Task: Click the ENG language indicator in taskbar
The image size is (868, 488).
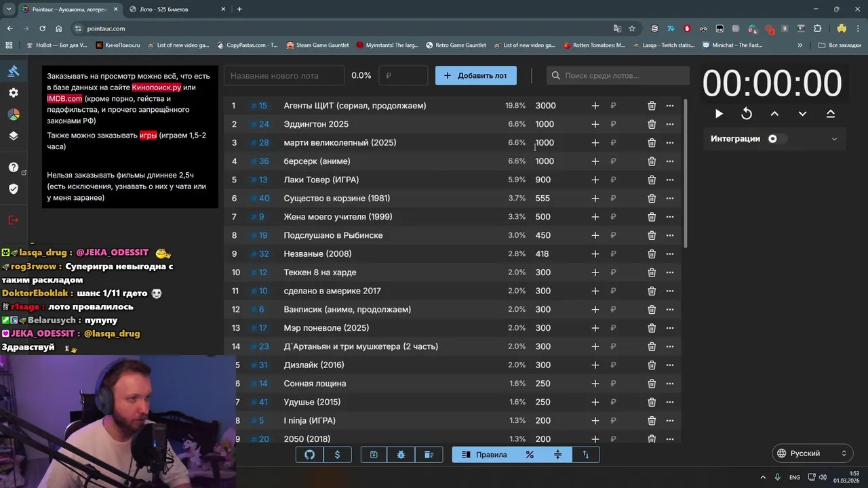Action: click(x=794, y=477)
